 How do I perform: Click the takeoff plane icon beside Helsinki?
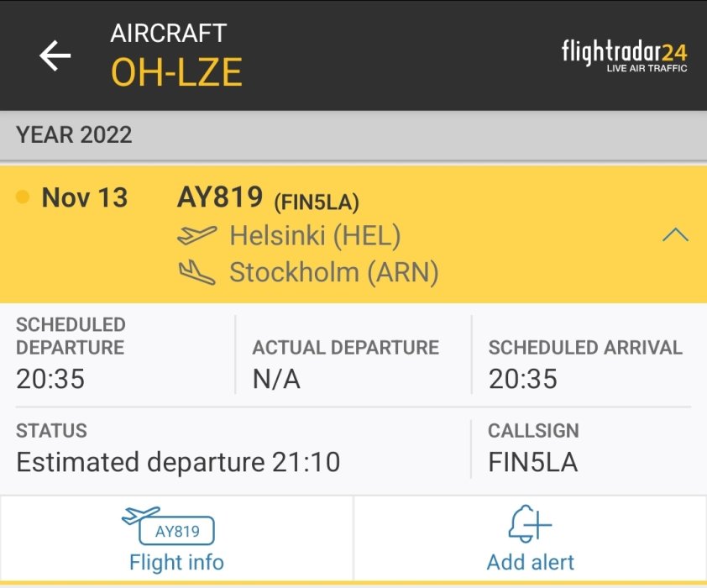tap(197, 236)
